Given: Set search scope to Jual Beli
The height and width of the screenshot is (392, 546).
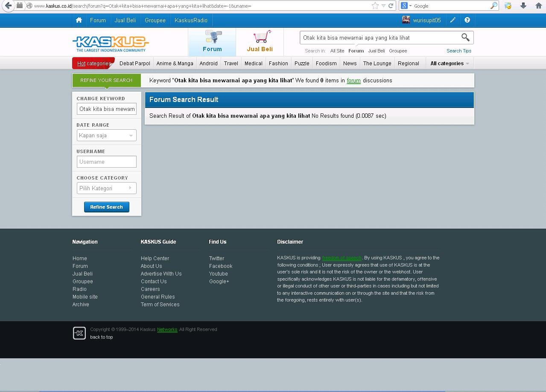Looking at the screenshot, I should (x=376, y=51).
